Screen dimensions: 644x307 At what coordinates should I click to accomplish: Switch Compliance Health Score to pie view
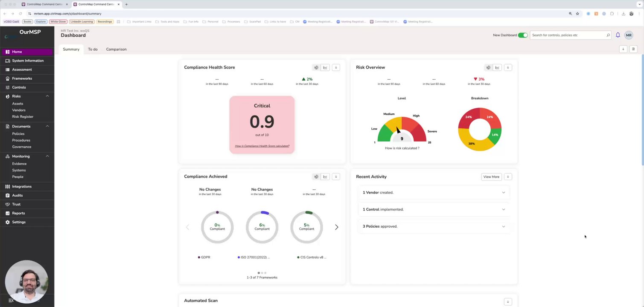tap(316, 67)
